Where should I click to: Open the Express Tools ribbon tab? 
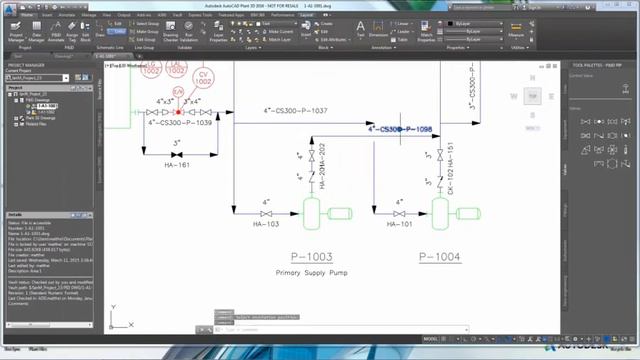200,15
